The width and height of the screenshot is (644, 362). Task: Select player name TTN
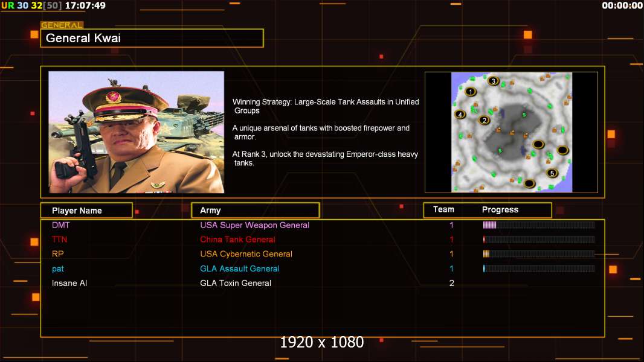60,240
